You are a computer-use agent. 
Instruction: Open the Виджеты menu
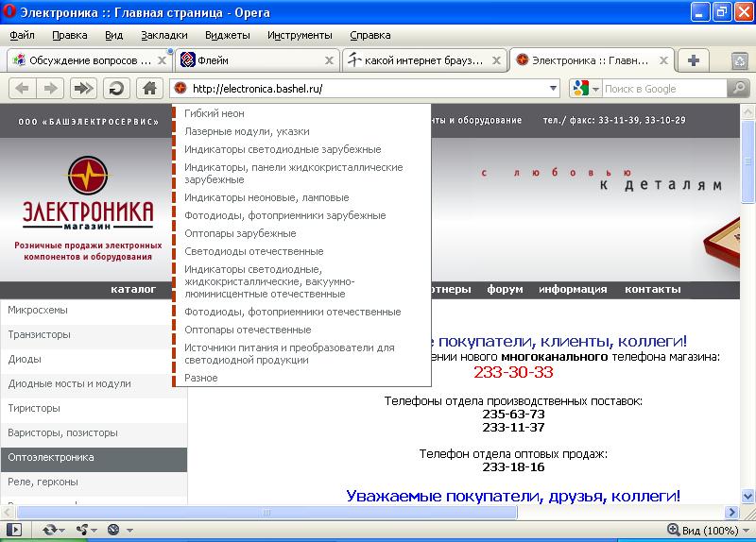coord(228,35)
